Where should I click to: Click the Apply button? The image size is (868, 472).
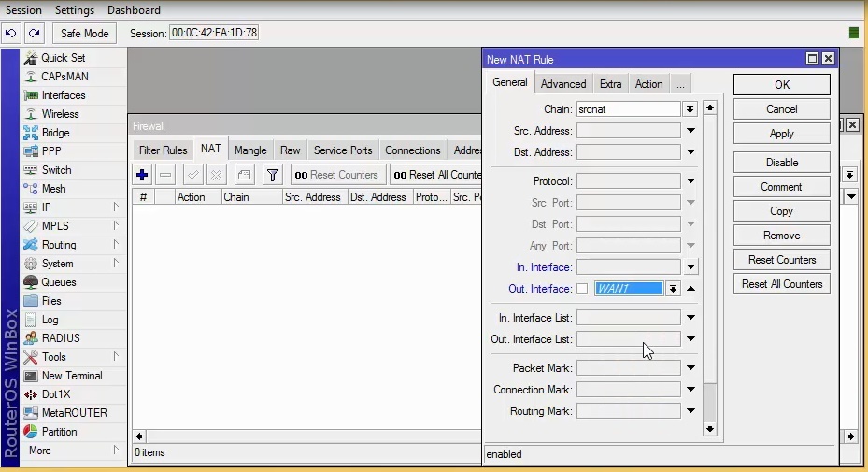click(x=781, y=134)
